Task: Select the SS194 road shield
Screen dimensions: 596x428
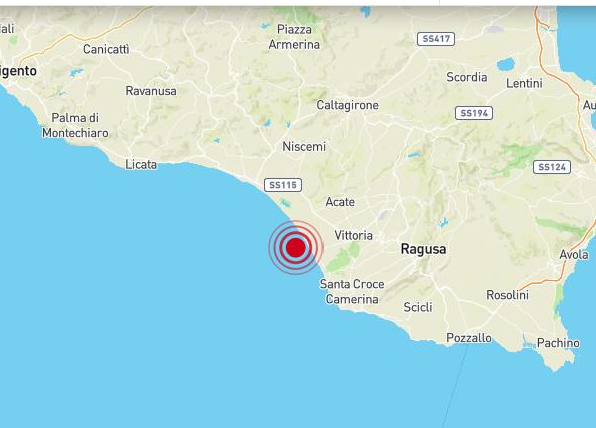Action: (474, 113)
